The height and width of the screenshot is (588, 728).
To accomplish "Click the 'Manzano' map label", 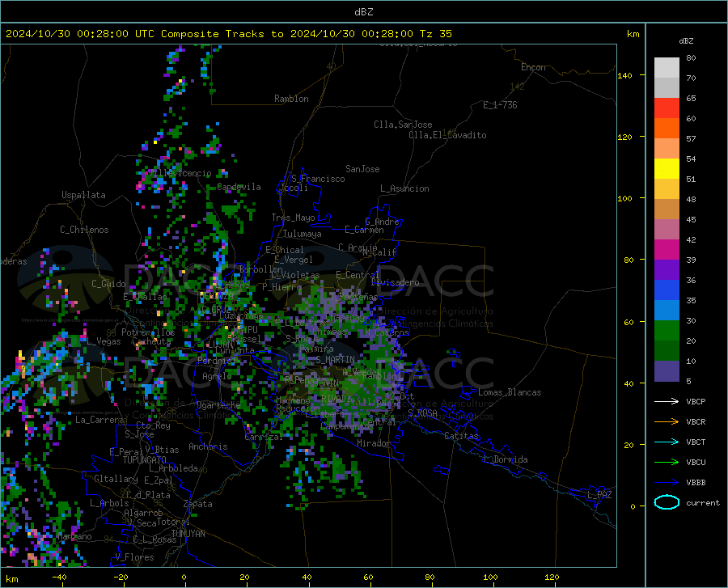I will (x=74, y=536).
